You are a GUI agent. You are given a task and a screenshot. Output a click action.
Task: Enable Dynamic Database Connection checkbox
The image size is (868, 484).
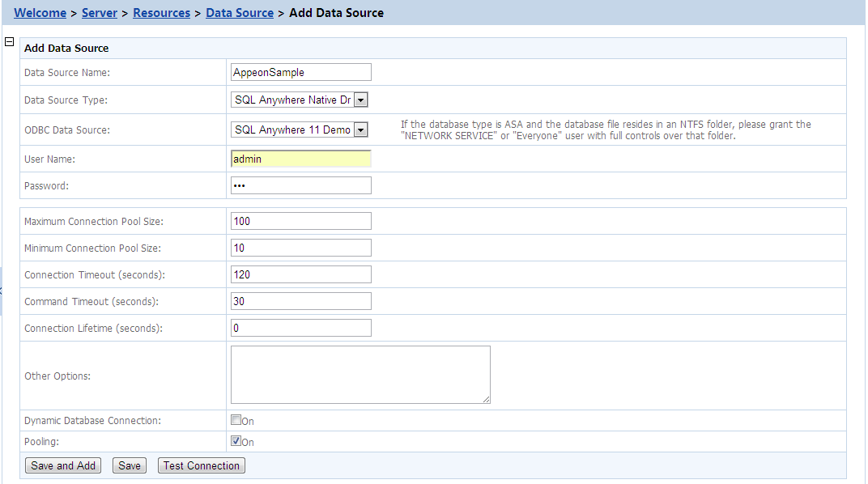tap(236, 420)
